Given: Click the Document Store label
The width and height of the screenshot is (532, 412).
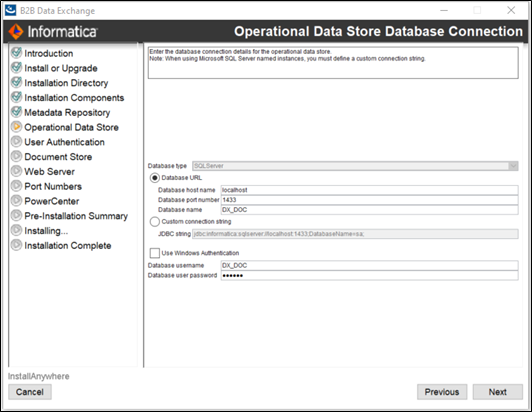Looking at the screenshot, I should (x=58, y=157).
